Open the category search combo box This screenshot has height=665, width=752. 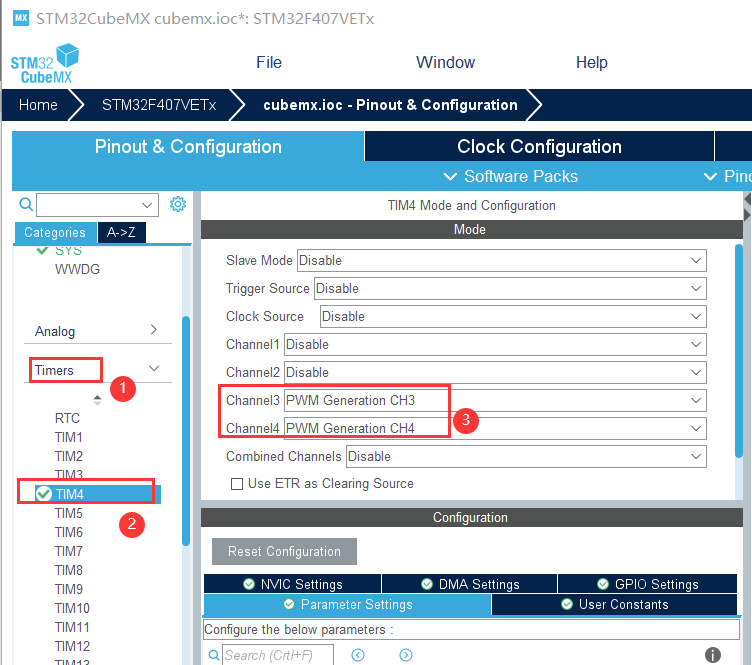point(97,205)
